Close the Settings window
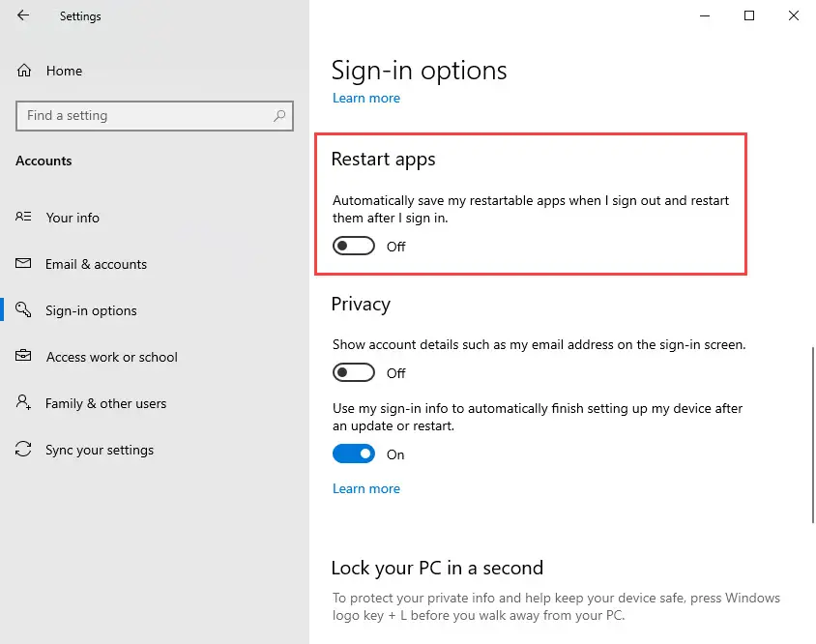816x644 pixels. (793, 15)
